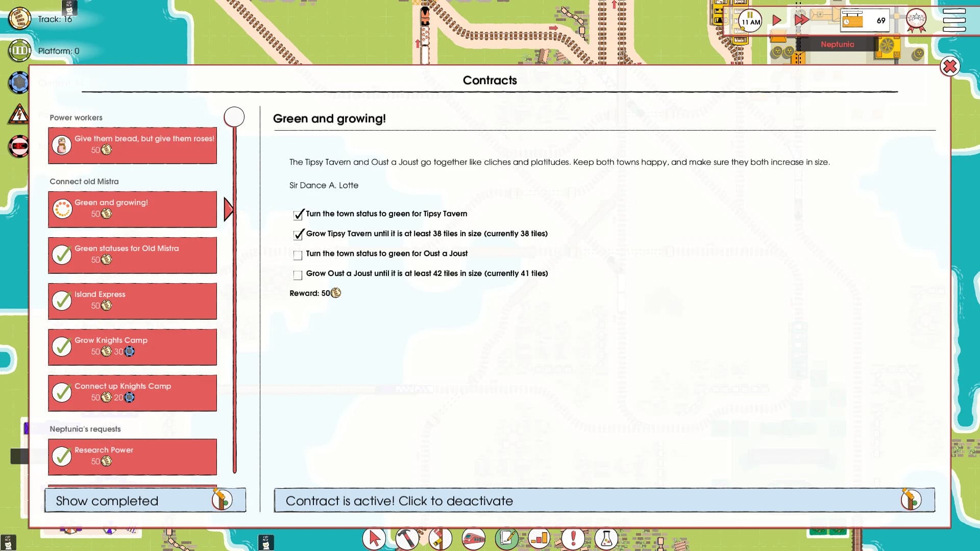Open alerts with the exclamation icon
This screenshot has height=551, width=980.
(x=572, y=538)
